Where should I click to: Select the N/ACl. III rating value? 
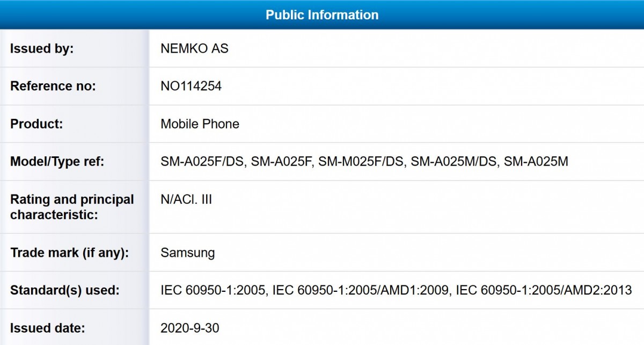(x=186, y=199)
